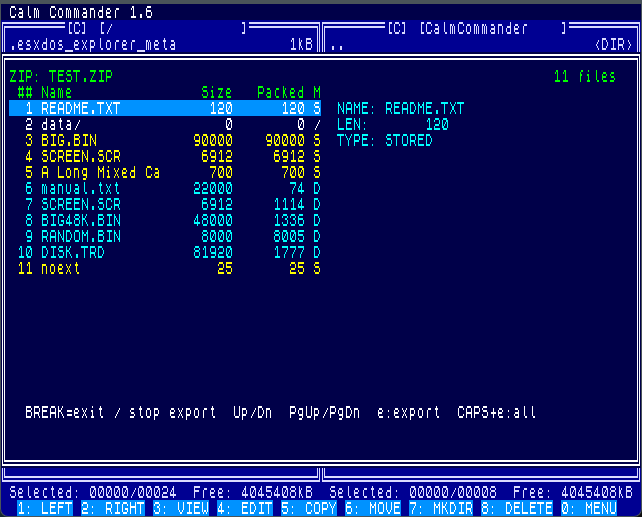Click the ZIP: TEST.ZIP title
This screenshot has width=642, height=517.
coord(61,76)
